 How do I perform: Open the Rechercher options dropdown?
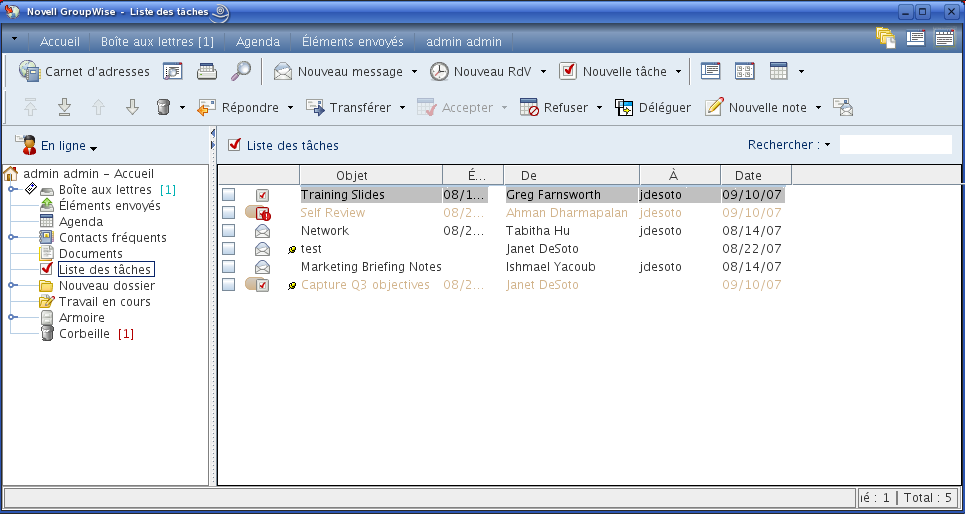pyautogui.click(x=827, y=145)
